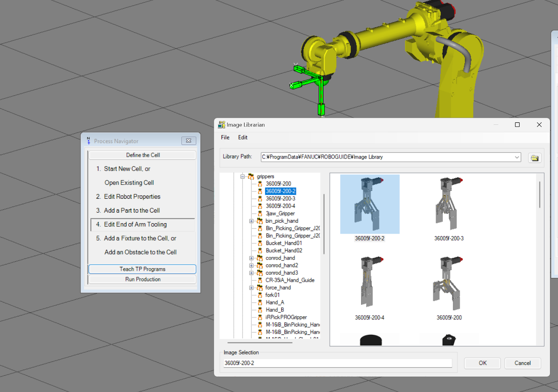Image resolution: width=558 pixels, height=392 pixels.
Task: Click the icon beside iRPickPROGripper
Action: (x=260, y=317)
